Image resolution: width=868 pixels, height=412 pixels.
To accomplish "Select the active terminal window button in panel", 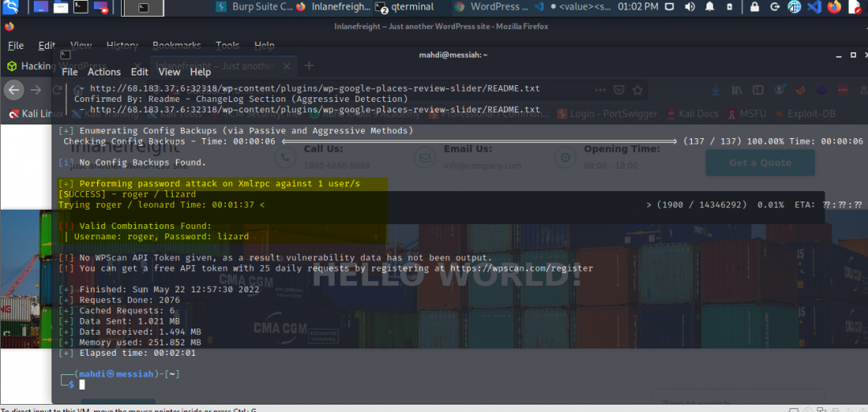I will coord(143,8).
